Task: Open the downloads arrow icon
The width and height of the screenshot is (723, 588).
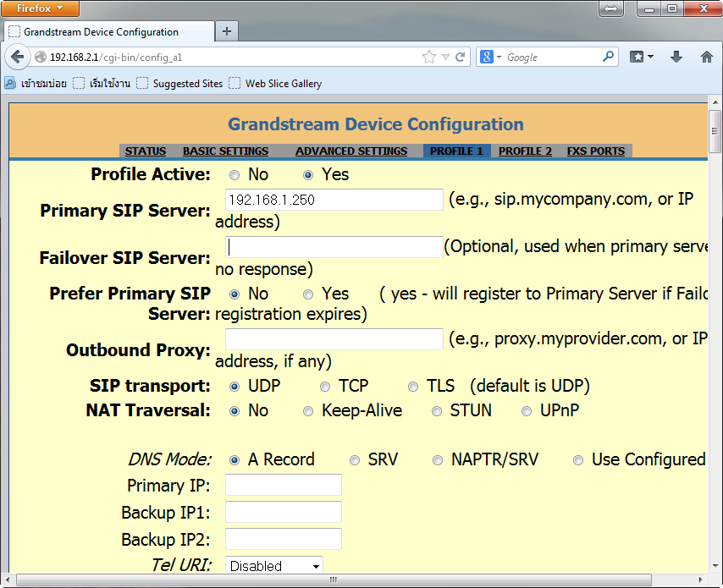Action: point(676,57)
